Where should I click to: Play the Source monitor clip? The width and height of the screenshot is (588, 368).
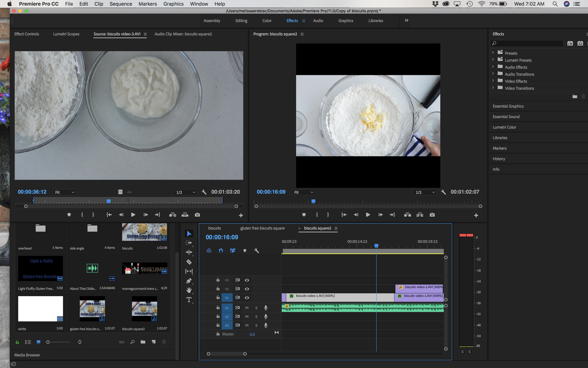[x=133, y=215]
